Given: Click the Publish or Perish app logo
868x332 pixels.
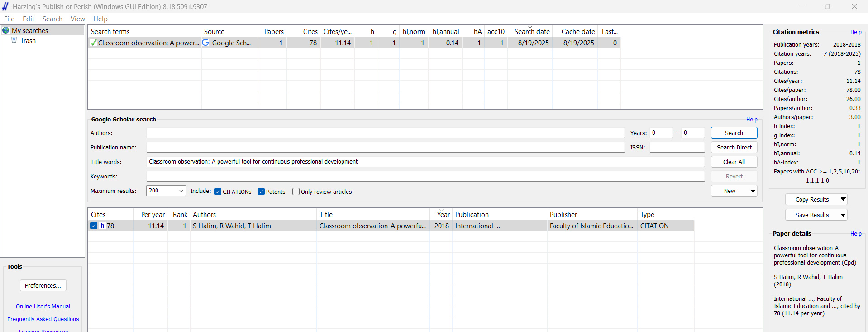Looking at the screenshot, I should [5, 6].
